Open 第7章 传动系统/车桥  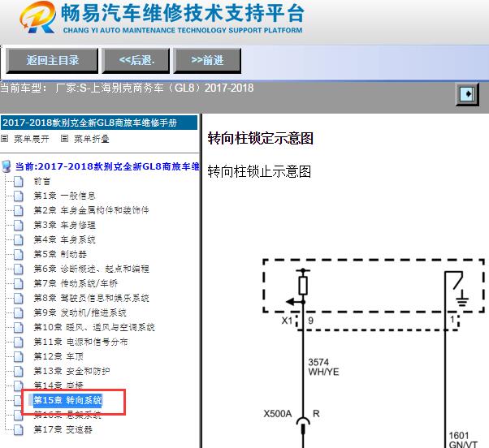(x=76, y=283)
